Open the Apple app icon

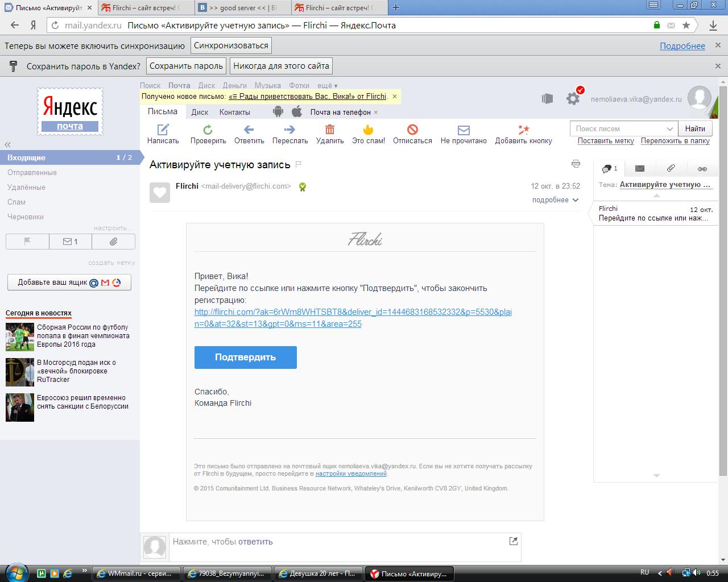(296, 111)
